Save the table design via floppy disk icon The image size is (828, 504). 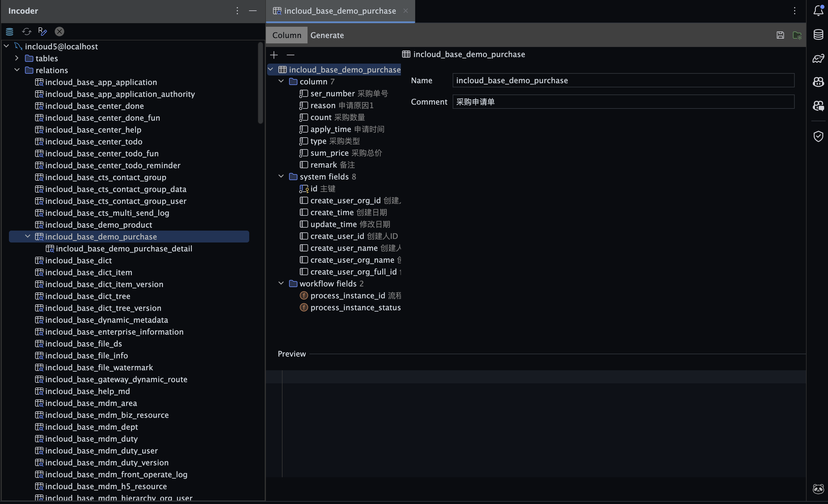click(780, 35)
